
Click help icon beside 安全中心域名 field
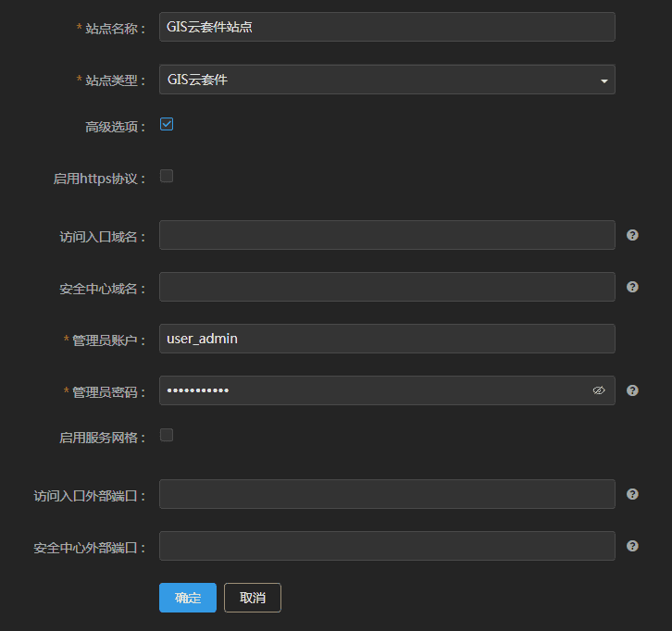click(x=632, y=287)
